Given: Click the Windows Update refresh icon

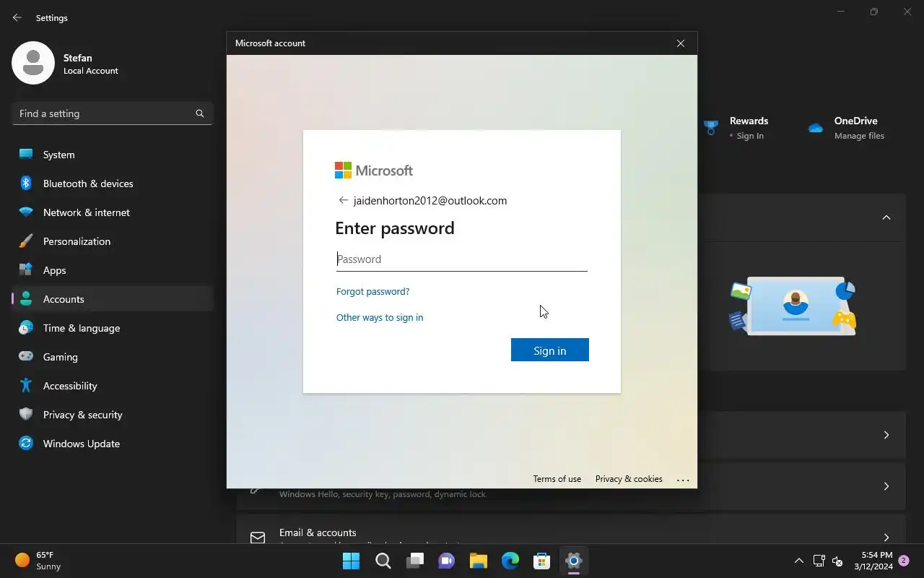Looking at the screenshot, I should pos(26,444).
